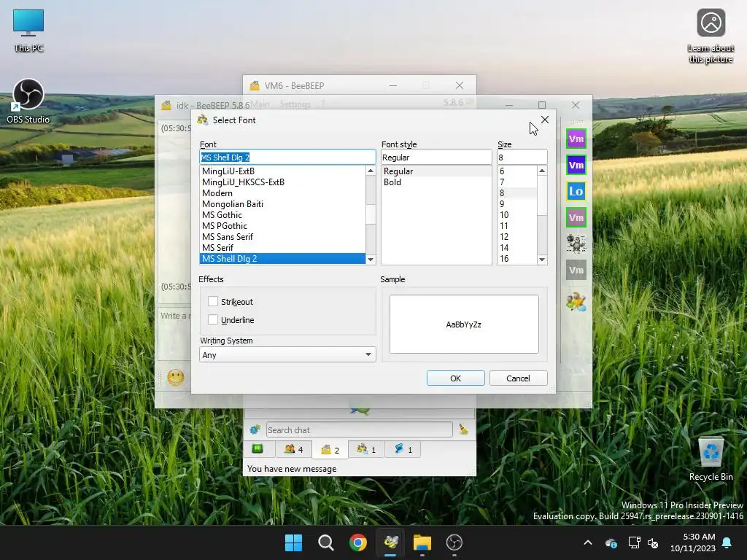Viewport: 747px width, 560px height.
Task: Switch to the groups tab showing 1
Action: click(x=366, y=449)
